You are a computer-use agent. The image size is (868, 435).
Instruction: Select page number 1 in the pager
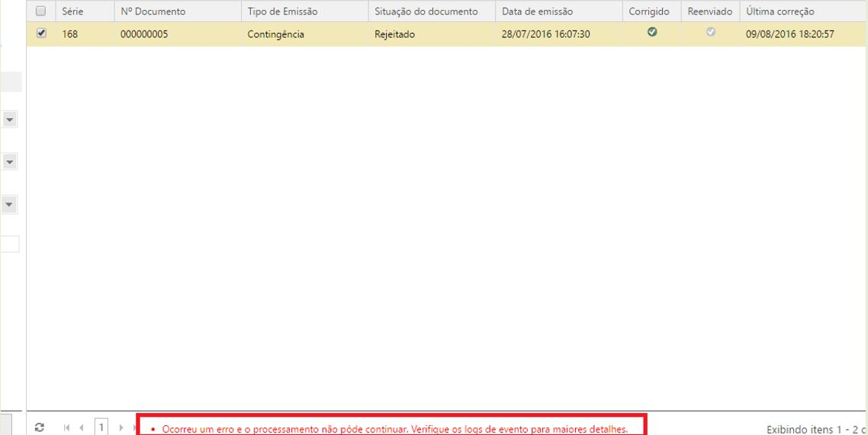tap(100, 428)
